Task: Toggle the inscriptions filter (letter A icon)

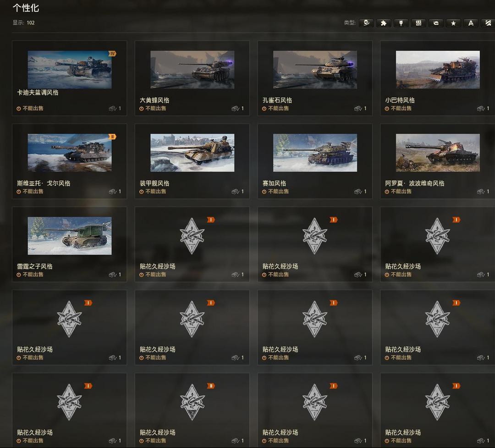Action: tap(471, 23)
